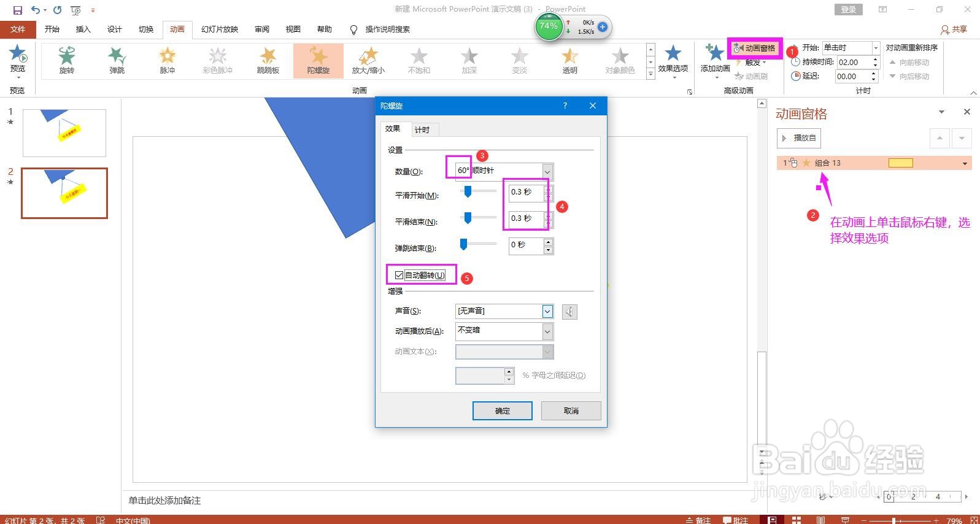Move animation up arrow in animation pane
980x524 pixels.
point(939,138)
